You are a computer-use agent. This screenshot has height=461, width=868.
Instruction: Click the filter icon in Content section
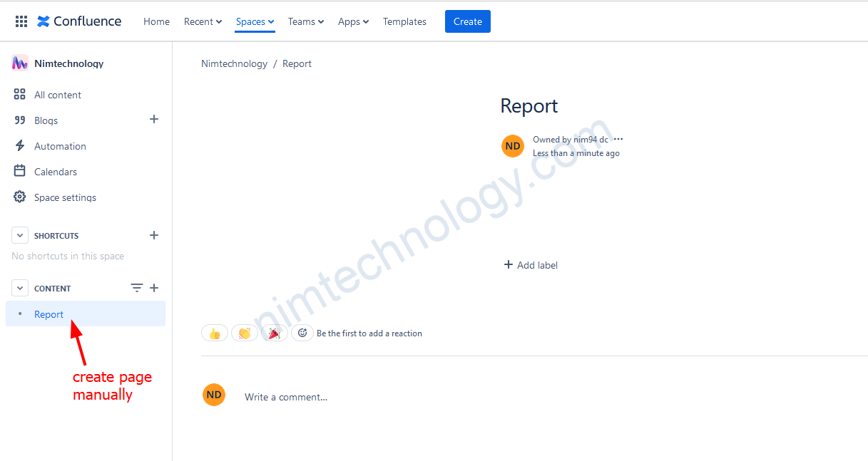(137, 288)
